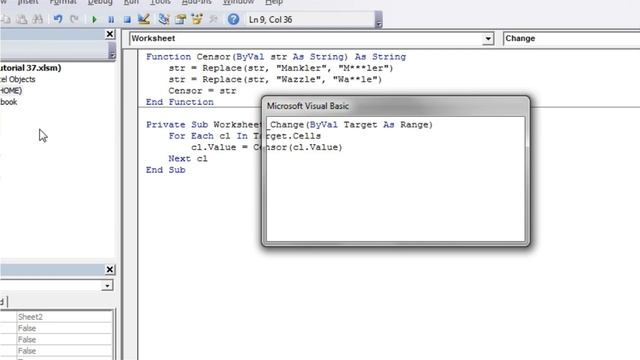This screenshot has width=640, height=360.
Task: Open the Tools menu
Action: click(160, 2)
